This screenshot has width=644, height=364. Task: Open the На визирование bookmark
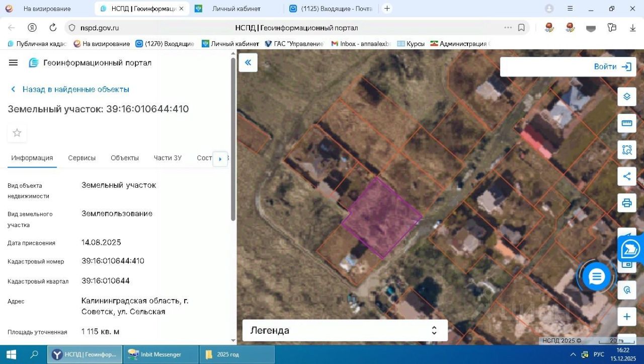click(102, 44)
